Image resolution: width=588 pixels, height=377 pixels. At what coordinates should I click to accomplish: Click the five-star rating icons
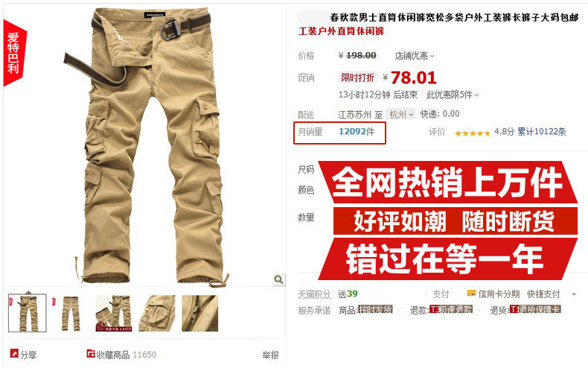point(472,133)
